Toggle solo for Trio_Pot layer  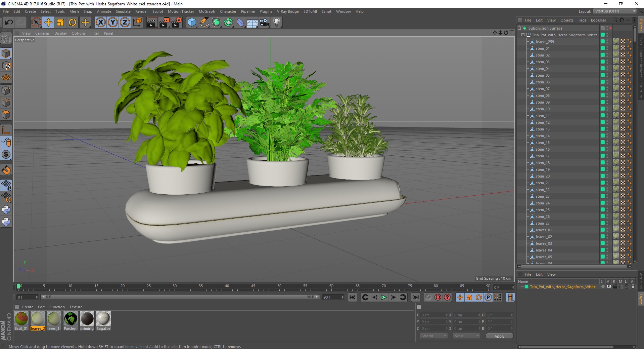pyautogui.click(x=603, y=287)
